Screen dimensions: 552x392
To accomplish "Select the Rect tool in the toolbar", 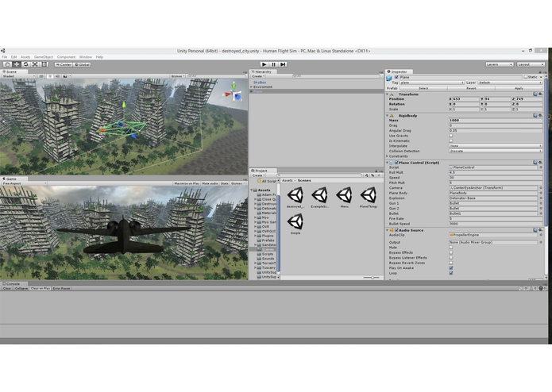I will pos(44,64).
